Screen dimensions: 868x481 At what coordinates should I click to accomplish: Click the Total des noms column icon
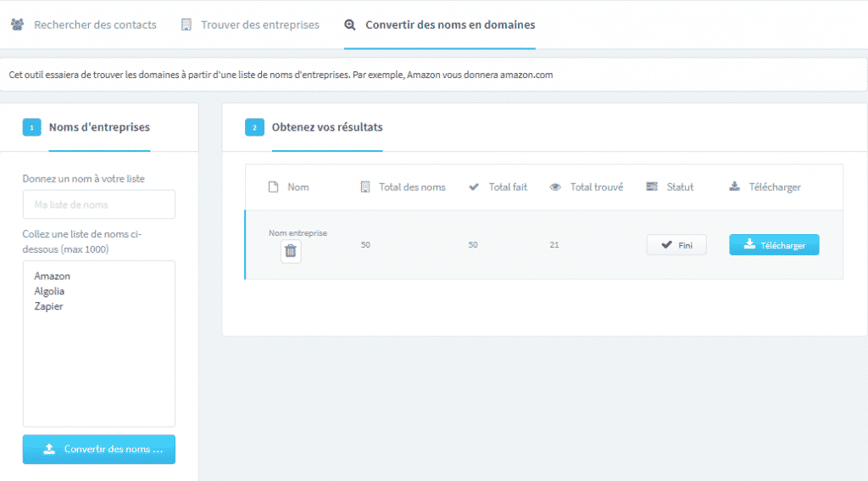point(365,187)
